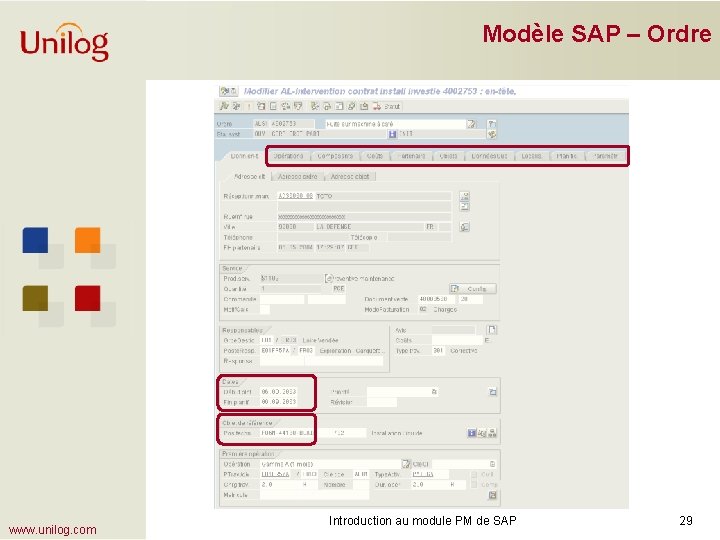The image size is (720, 540).
Task: Click the long-text icon beside order description
Action: 472,124
